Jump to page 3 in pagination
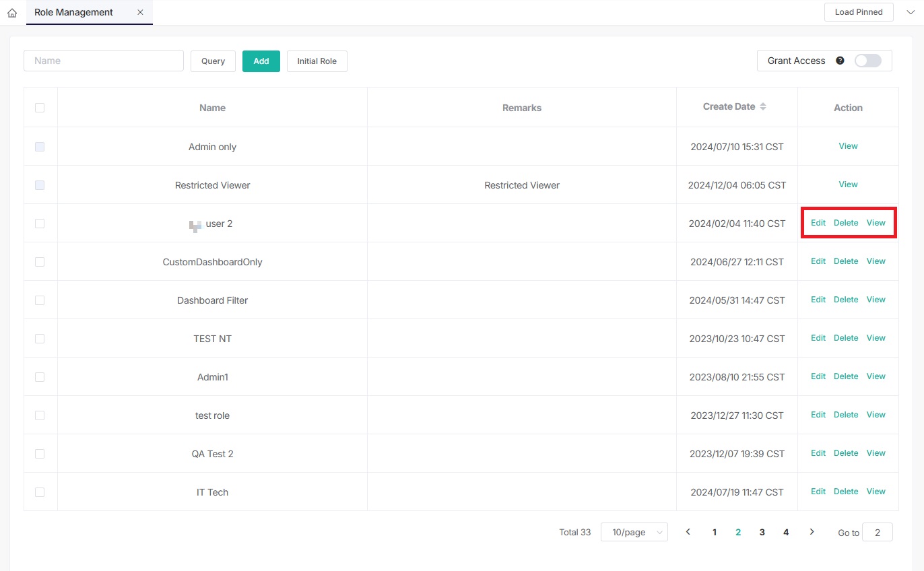Image resolution: width=924 pixels, height=571 pixels. click(x=762, y=532)
